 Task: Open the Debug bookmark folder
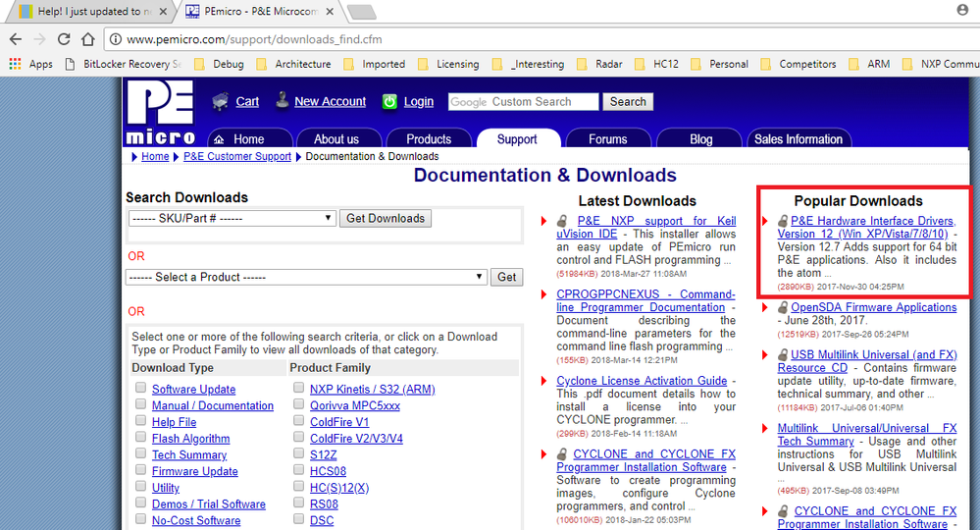pyautogui.click(x=219, y=64)
